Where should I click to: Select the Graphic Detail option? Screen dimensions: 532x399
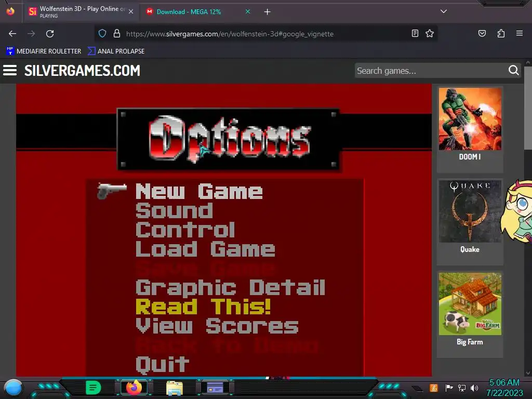(x=230, y=287)
